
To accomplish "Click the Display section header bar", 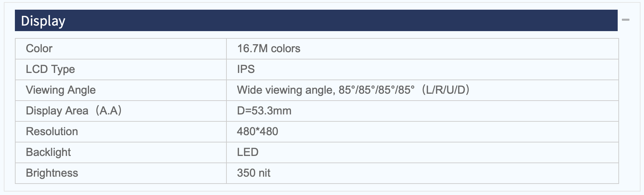I will pyautogui.click(x=316, y=20).
